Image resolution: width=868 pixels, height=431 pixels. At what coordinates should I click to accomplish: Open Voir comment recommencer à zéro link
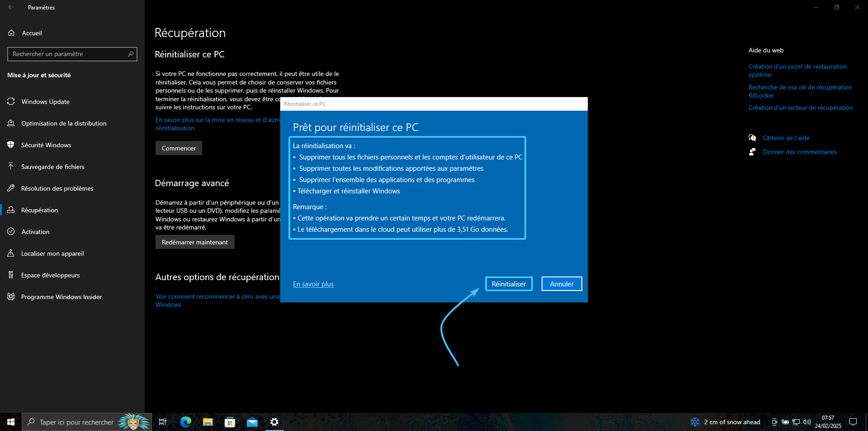(x=217, y=300)
